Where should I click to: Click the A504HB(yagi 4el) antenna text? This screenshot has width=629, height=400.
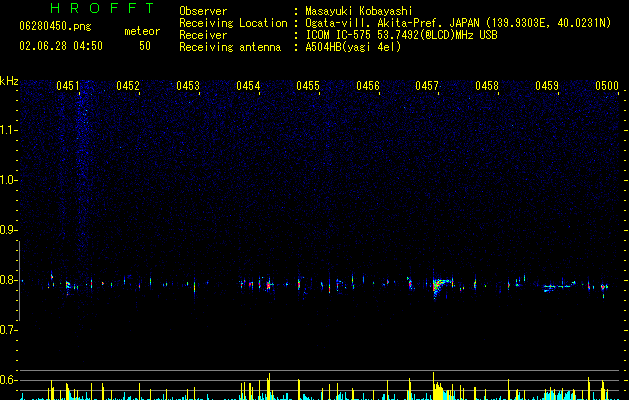pyautogui.click(x=353, y=47)
